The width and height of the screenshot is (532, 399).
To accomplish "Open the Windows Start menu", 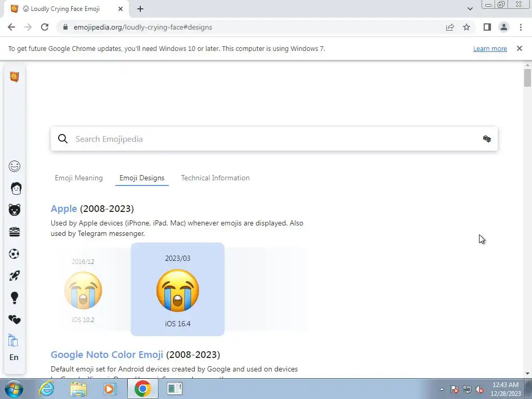I will tap(14, 389).
